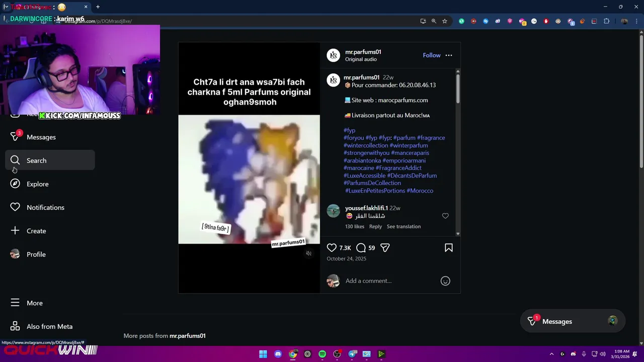
Task: View the 130 likes on the comment
Action: (x=355, y=227)
